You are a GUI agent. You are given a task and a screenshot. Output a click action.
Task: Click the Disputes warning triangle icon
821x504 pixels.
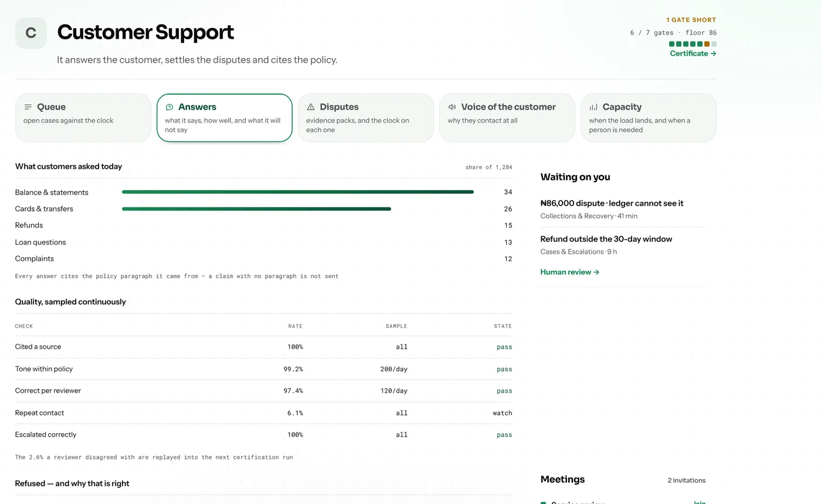(x=311, y=107)
